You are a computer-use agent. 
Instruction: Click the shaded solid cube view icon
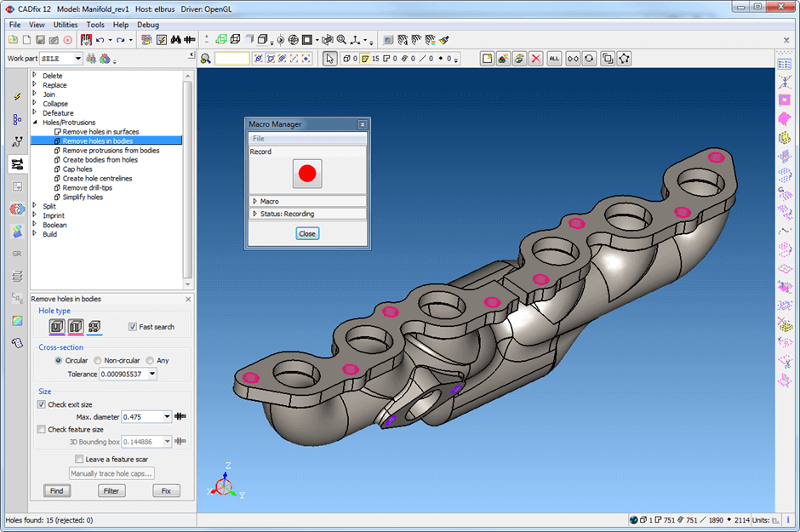coord(249,39)
